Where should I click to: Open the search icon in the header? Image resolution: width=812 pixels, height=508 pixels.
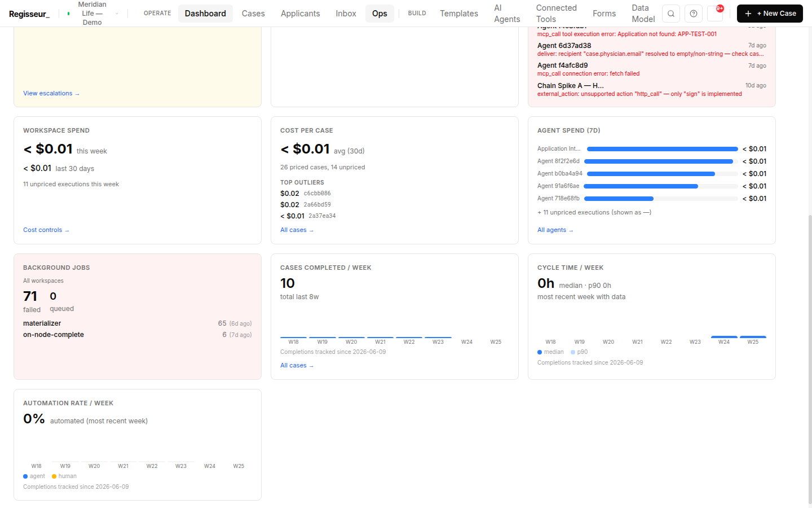tap(671, 14)
